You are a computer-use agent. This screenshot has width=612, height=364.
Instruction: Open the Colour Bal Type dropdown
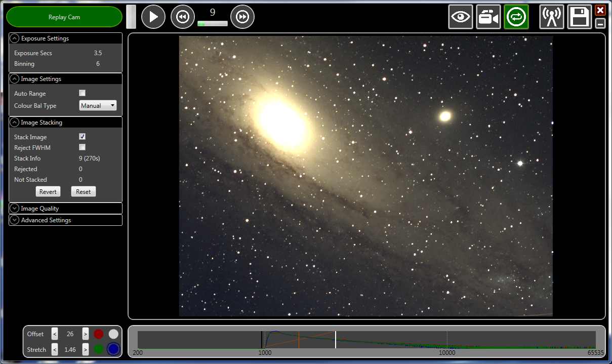click(98, 105)
